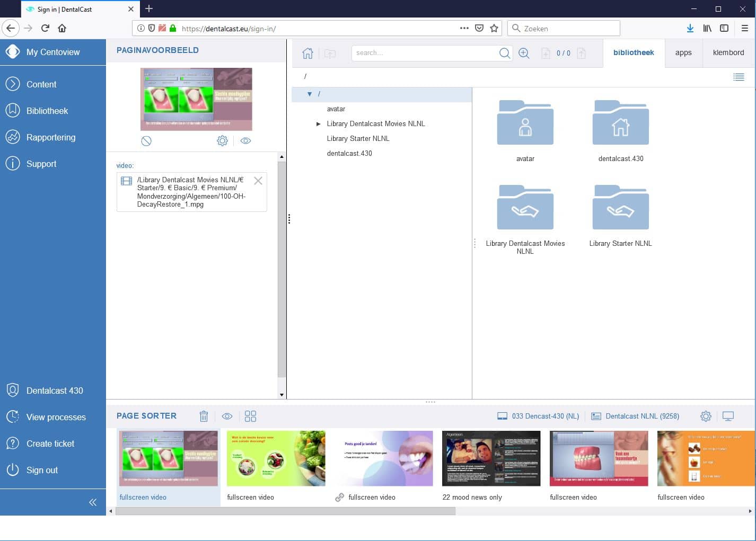This screenshot has height=541, width=756.
Task: Select the 22 mood news only thumbnail
Action: click(x=491, y=459)
